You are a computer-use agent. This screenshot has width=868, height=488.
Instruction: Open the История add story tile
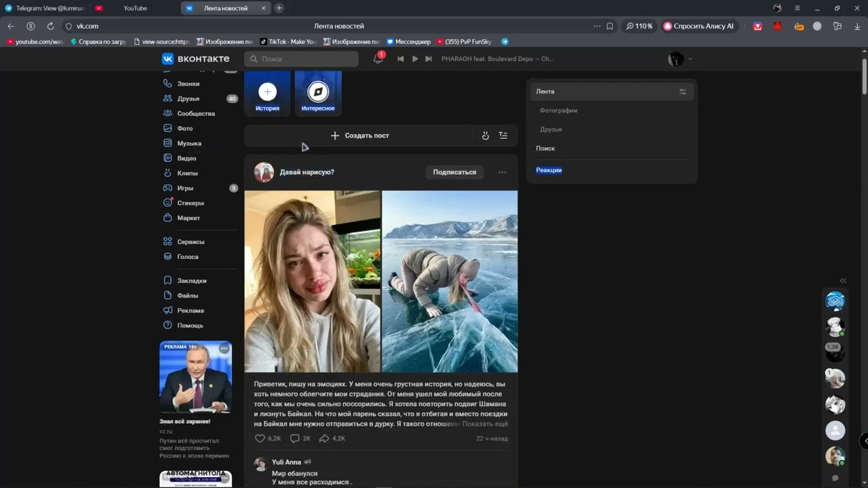point(267,92)
